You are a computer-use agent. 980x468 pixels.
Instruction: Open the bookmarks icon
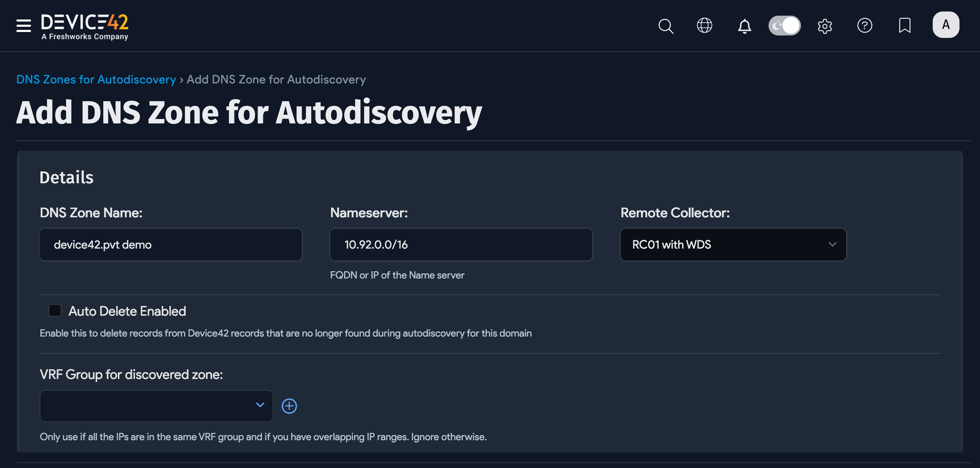coord(904,25)
